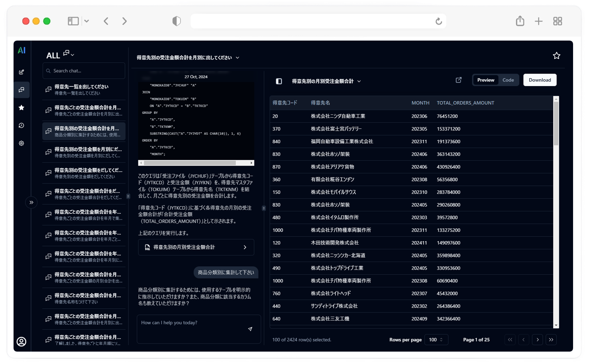Viewport: 590px width, 364px height.
Task: Send message with the paper plane icon
Action: tap(250, 329)
